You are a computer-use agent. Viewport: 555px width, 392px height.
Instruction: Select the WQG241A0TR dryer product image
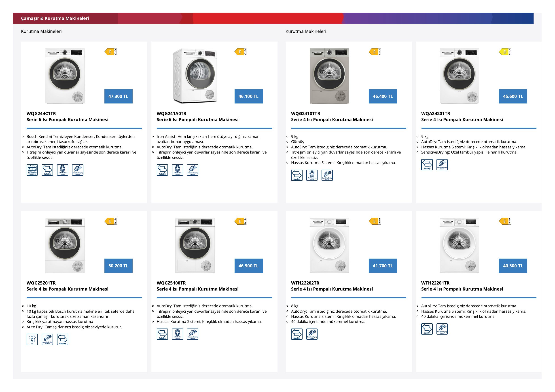coord(195,76)
